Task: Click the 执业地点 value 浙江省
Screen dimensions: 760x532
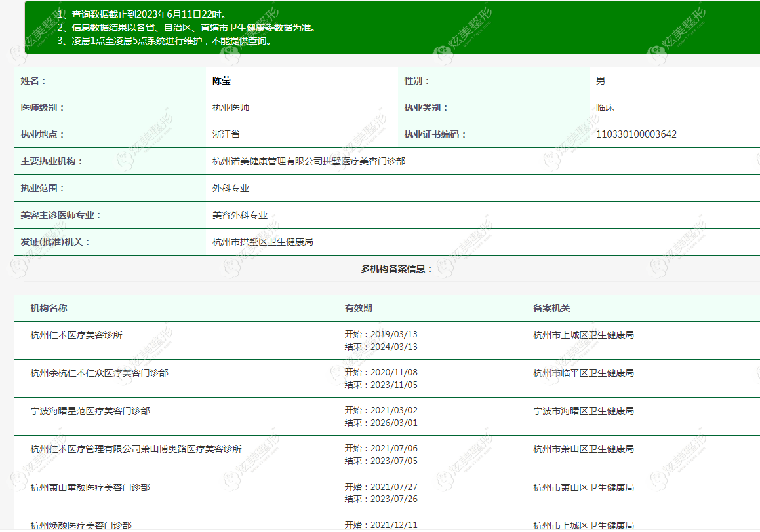Action: coord(226,134)
